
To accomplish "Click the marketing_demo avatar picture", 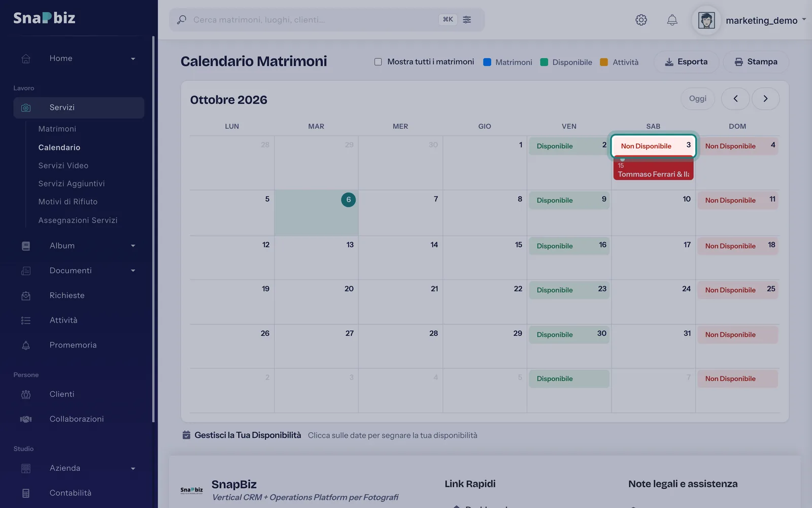I will point(706,20).
